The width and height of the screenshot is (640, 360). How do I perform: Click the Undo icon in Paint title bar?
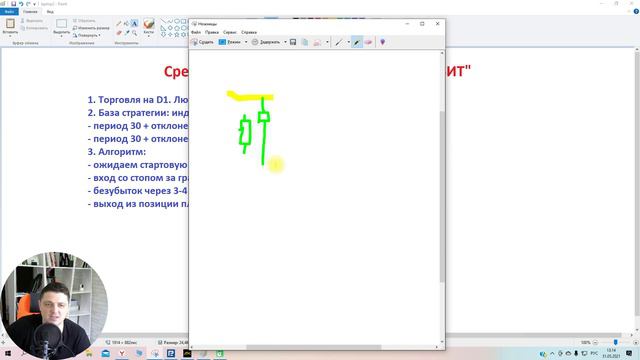(21, 4)
